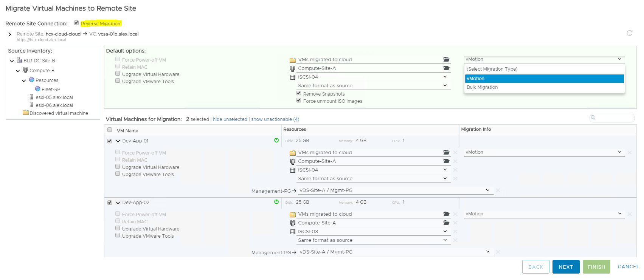
Task: Disable Remove Snapshots option
Action: point(299,93)
